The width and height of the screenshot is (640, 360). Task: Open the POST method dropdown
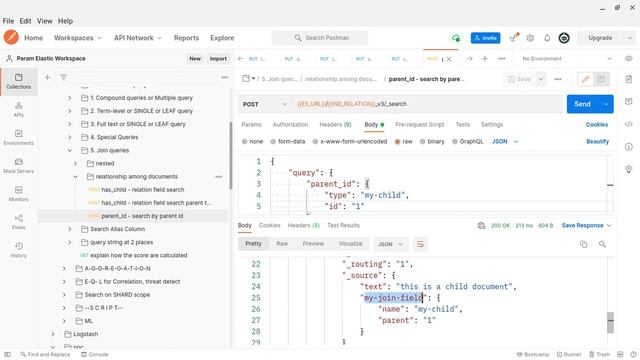264,104
